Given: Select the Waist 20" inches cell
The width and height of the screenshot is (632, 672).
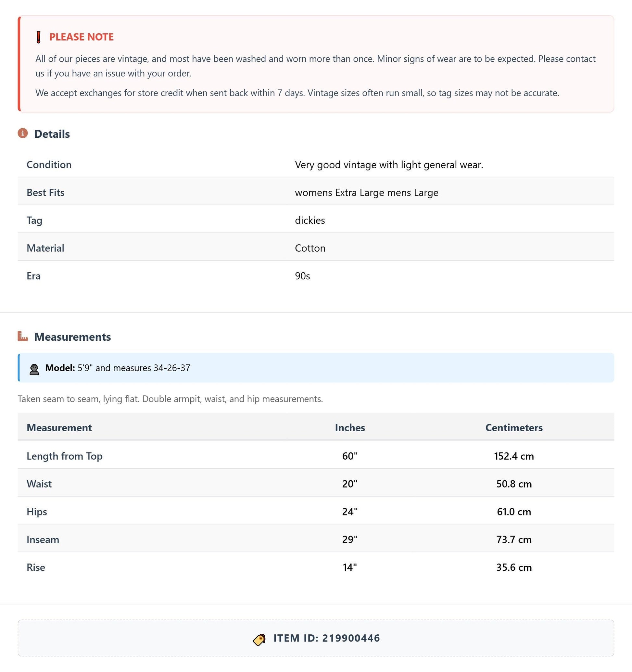Looking at the screenshot, I should (350, 484).
